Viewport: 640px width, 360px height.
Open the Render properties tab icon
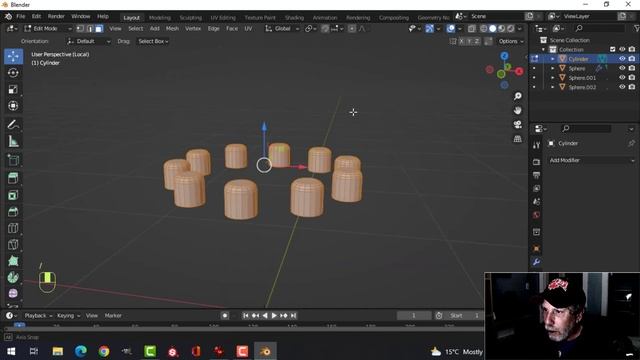[536, 162]
